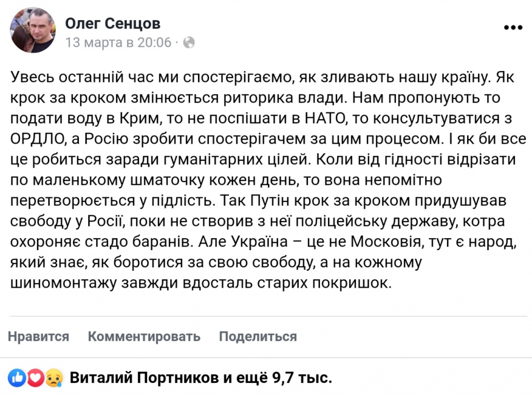The height and width of the screenshot is (397, 532).
Task: Open the Олег Сенцов author name link
Action: (112, 23)
